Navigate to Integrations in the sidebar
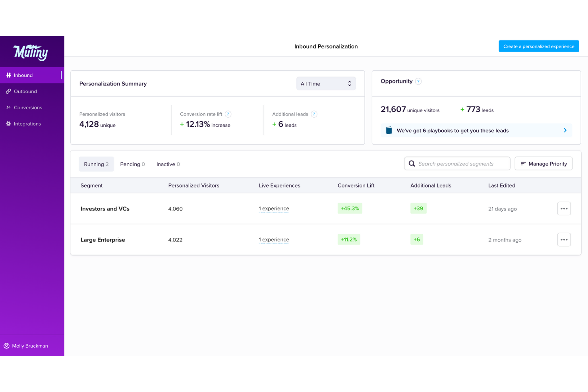Viewport: 588px width, 392px height. (x=27, y=124)
